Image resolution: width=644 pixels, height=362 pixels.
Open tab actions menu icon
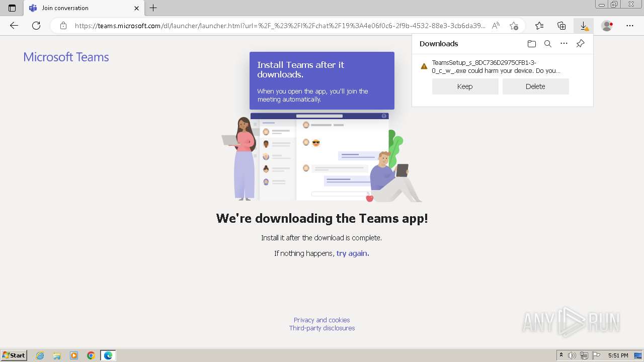point(12,8)
